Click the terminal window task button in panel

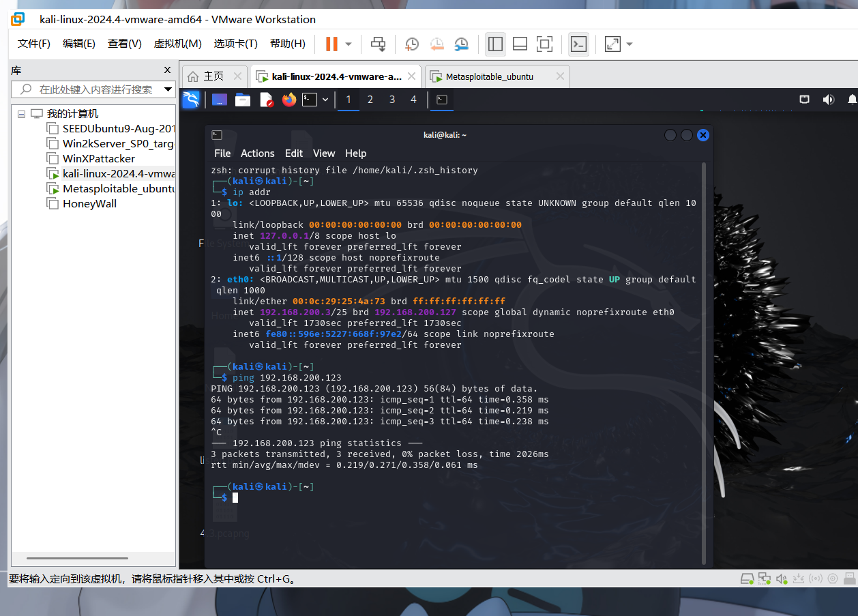pyautogui.click(x=442, y=100)
